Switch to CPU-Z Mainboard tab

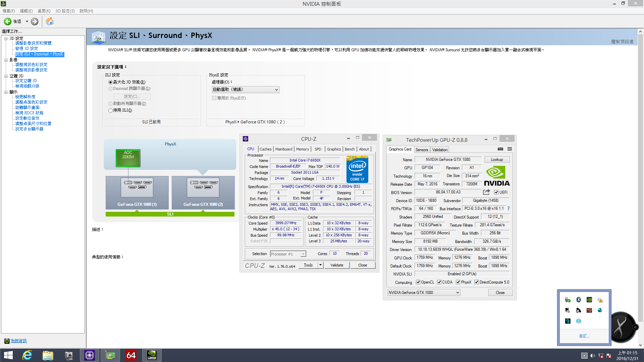coord(283,149)
